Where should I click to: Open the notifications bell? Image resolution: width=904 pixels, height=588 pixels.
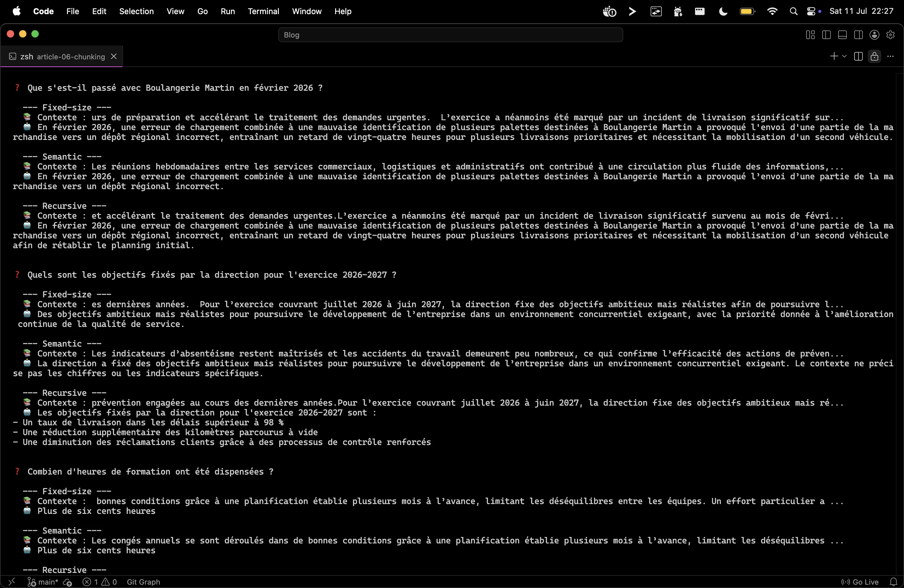(x=893, y=582)
